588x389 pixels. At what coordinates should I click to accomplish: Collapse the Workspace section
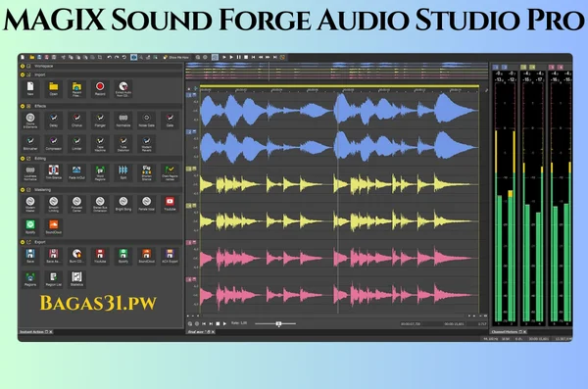point(23,66)
